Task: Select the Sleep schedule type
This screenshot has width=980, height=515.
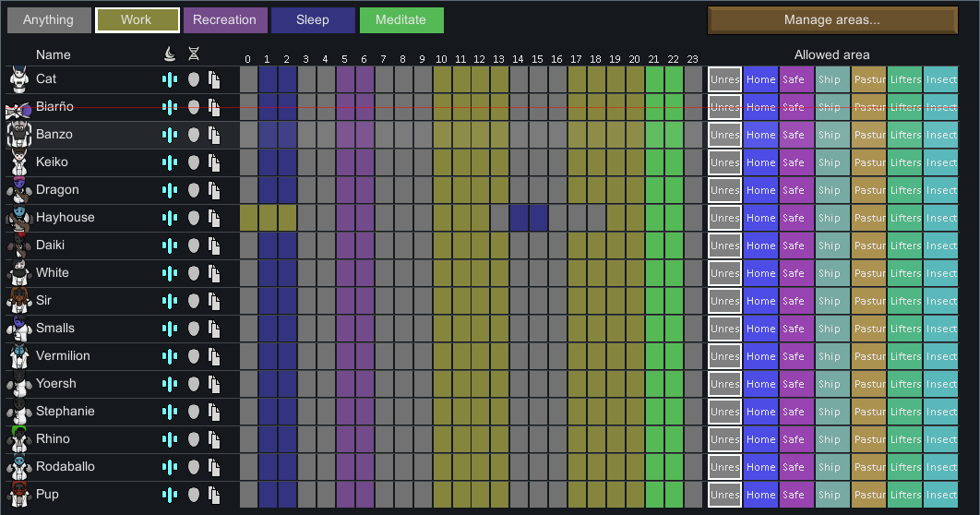Action: 313,20
